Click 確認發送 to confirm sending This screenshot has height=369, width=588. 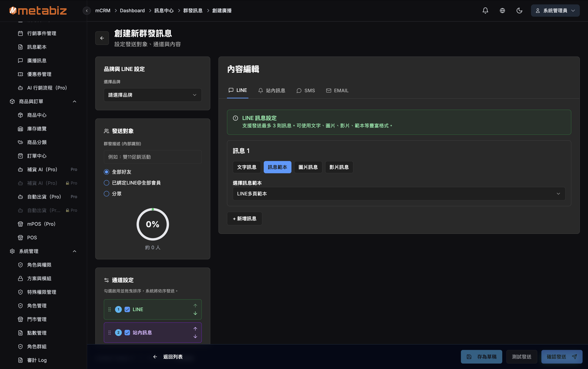[x=561, y=357]
